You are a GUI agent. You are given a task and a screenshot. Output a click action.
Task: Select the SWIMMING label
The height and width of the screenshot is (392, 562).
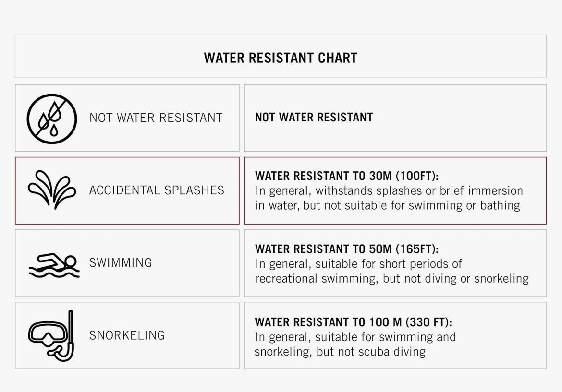121,263
